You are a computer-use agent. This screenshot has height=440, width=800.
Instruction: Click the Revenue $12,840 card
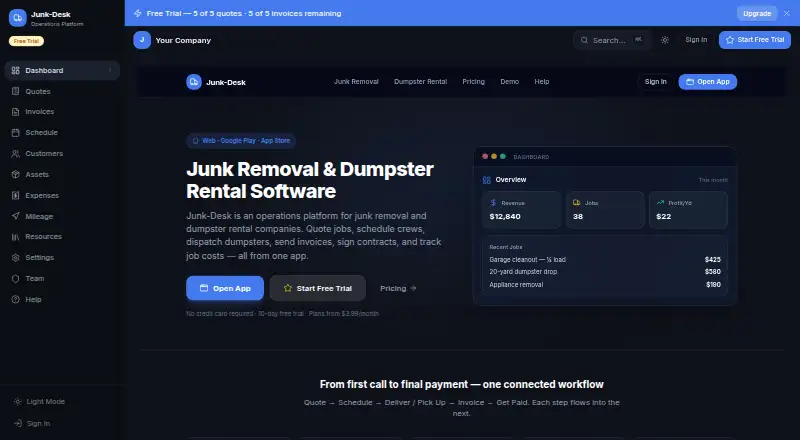[521, 210]
